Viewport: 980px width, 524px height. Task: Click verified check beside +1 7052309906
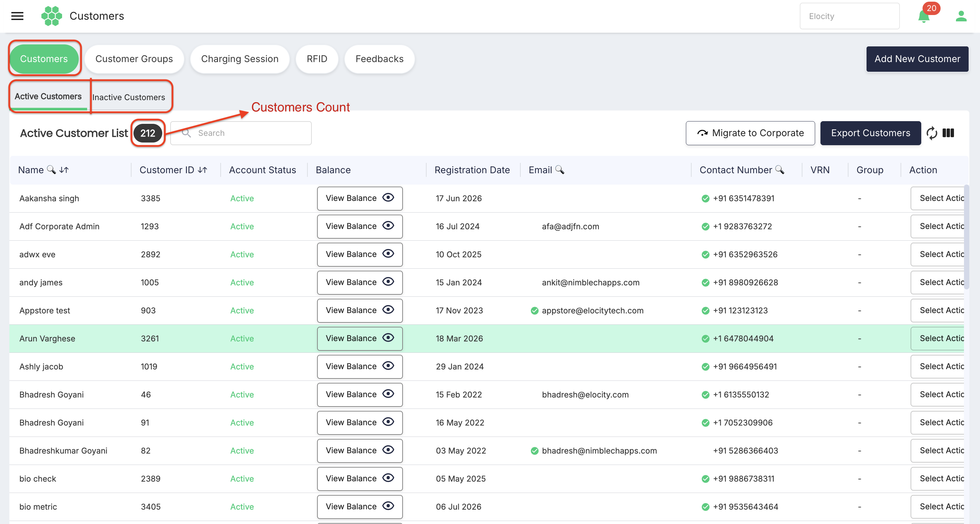705,423
